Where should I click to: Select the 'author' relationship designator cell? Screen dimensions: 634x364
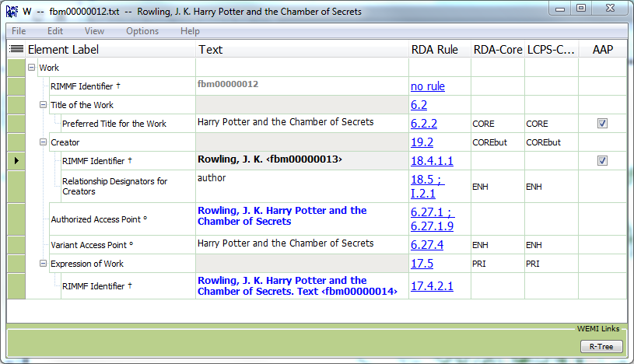pyautogui.click(x=302, y=187)
